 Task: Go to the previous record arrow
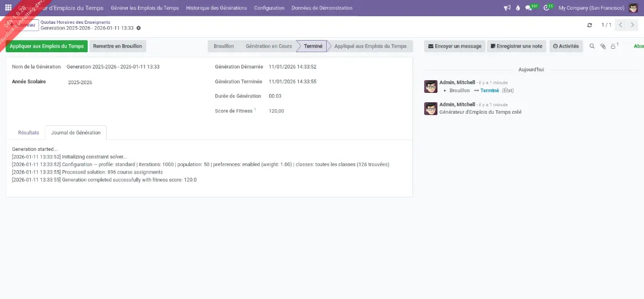(x=620, y=25)
